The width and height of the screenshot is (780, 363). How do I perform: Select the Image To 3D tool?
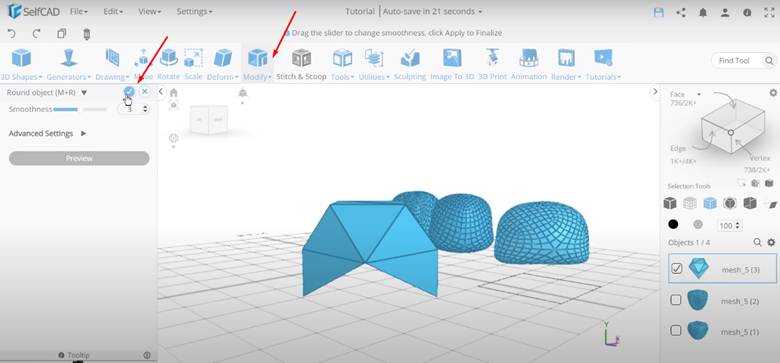(452, 65)
